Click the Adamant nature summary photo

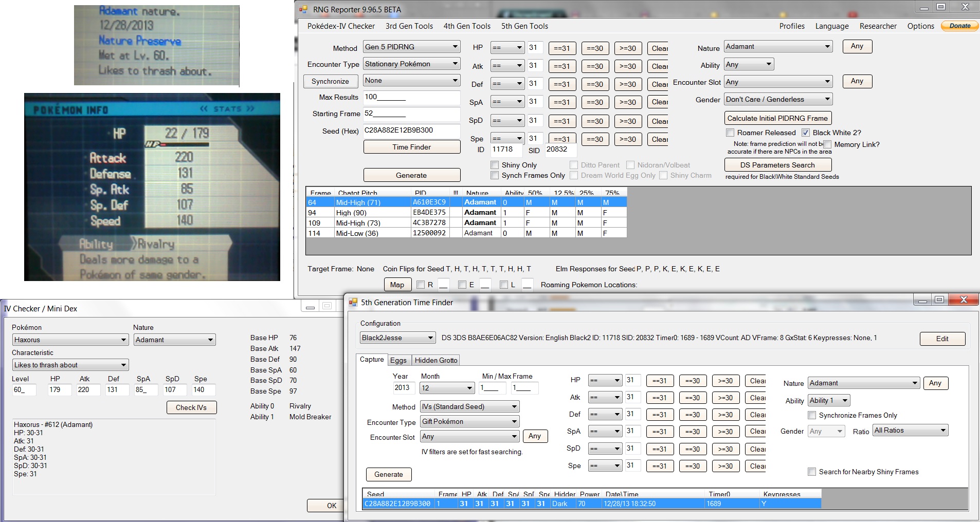click(x=157, y=45)
